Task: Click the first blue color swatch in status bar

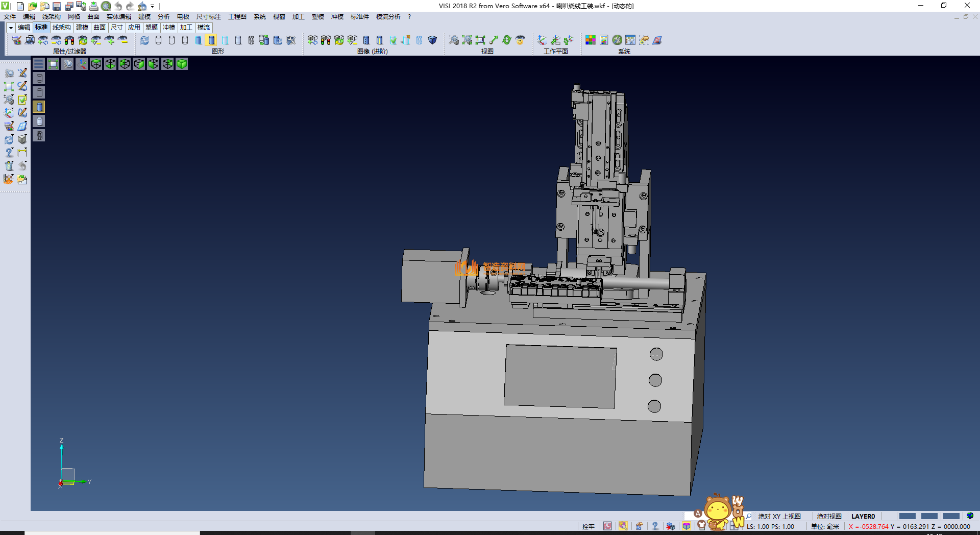Action: tap(907, 516)
